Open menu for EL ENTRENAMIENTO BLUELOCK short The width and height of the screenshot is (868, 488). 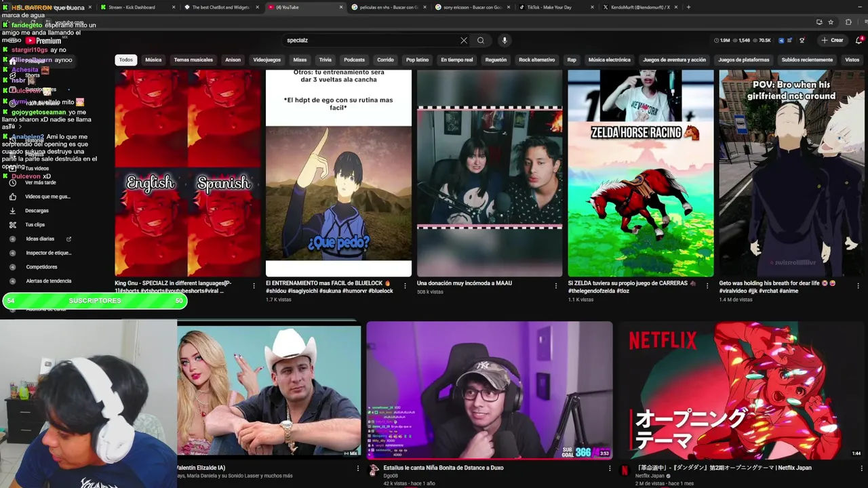(x=405, y=286)
